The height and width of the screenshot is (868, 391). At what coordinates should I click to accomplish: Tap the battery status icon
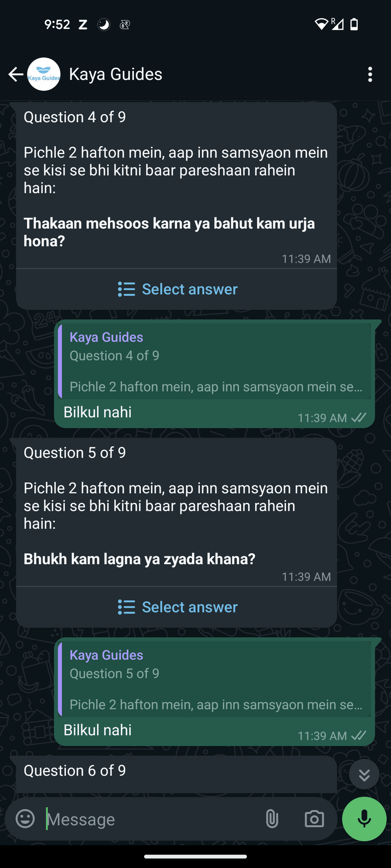point(354,24)
